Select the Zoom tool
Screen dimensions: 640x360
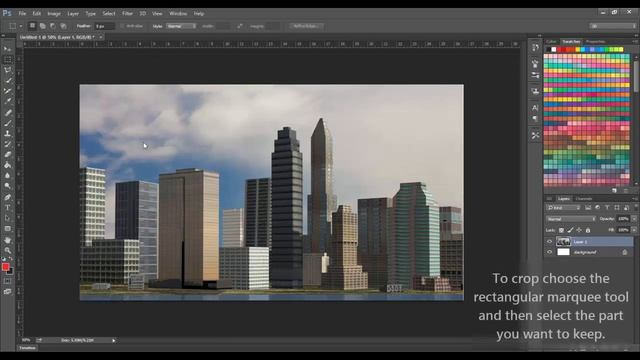tap(7, 250)
